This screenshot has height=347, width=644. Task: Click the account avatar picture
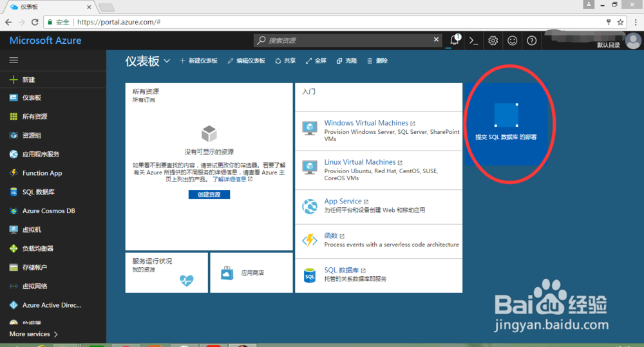[633, 41]
